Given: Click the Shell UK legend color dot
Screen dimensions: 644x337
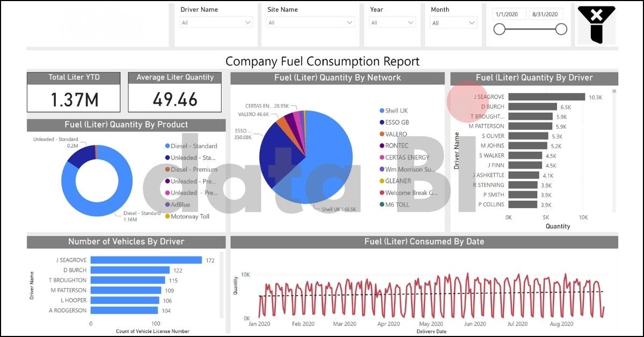Looking at the screenshot, I should click(x=381, y=111).
